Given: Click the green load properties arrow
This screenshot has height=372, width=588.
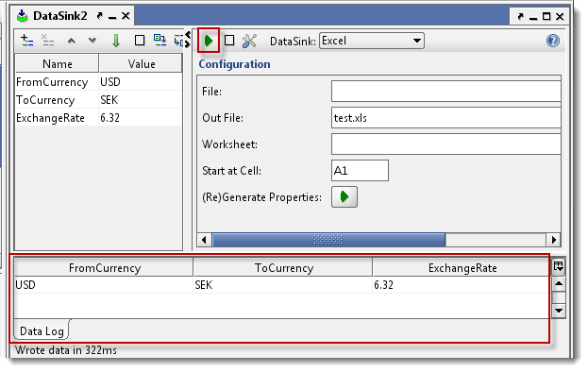Looking at the screenshot, I should (116, 41).
